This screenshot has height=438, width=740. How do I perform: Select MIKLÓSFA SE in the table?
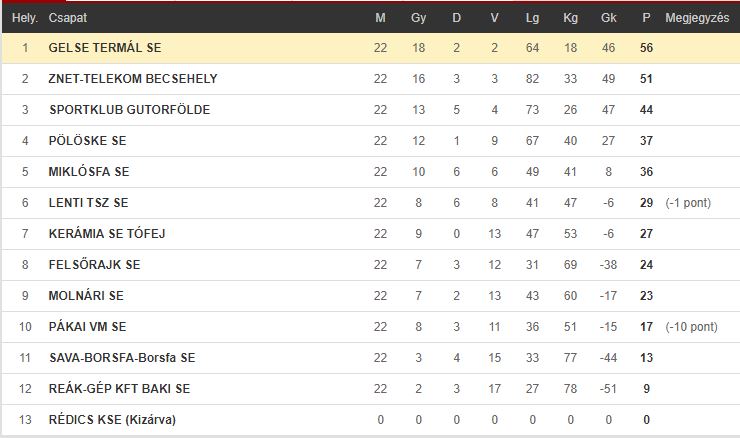(x=89, y=172)
